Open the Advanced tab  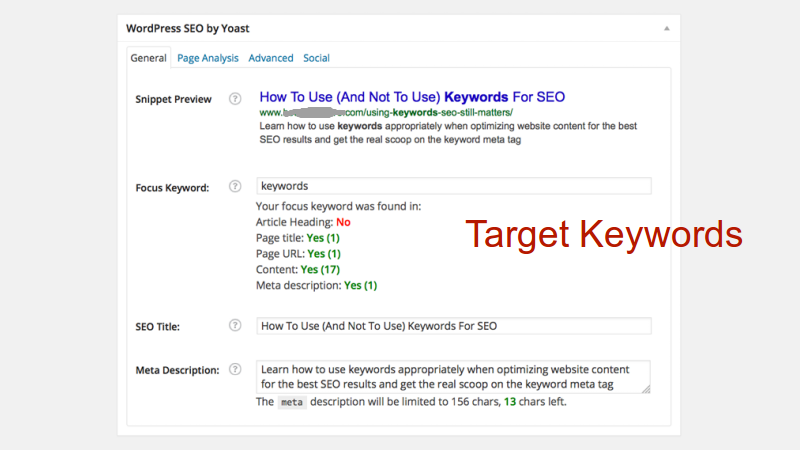point(271,58)
